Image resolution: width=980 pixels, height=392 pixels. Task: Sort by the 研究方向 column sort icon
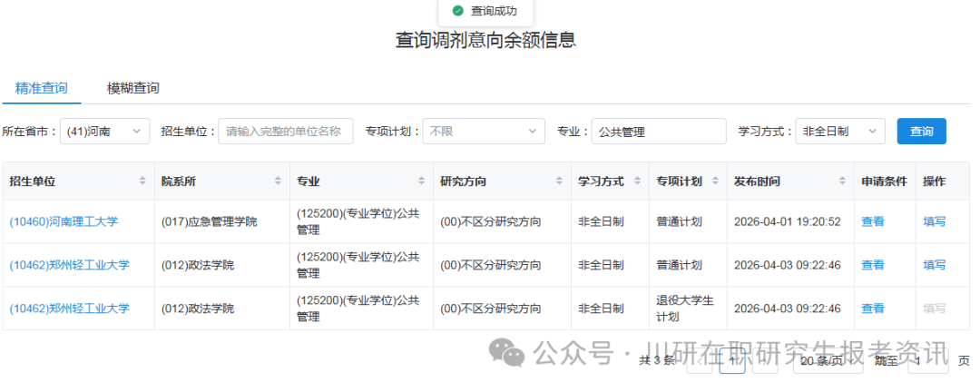[x=559, y=181]
